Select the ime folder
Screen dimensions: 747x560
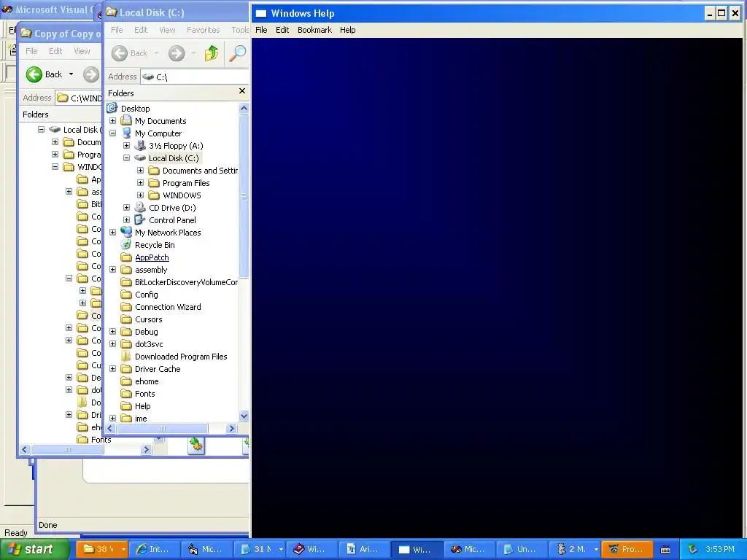point(141,418)
